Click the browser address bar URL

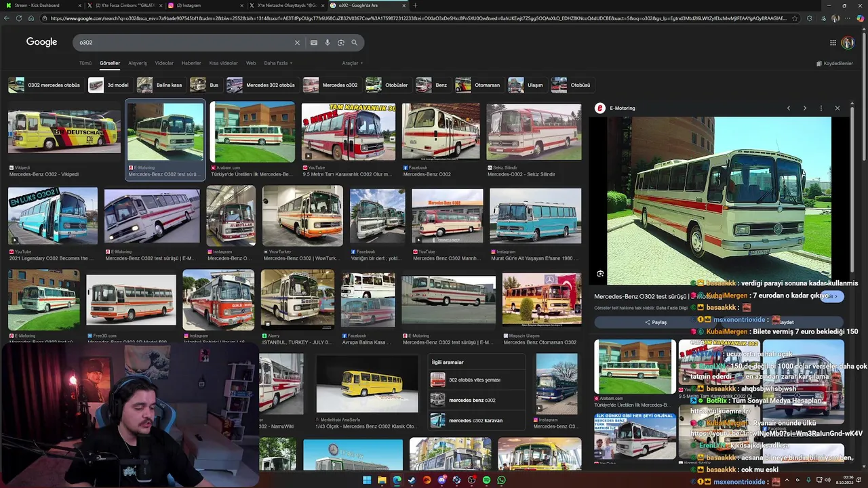tap(417, 18)
